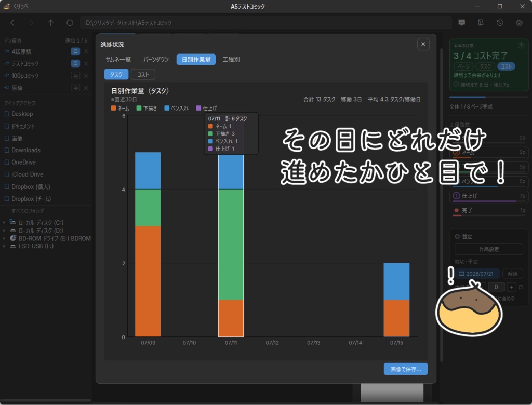This screenshot has height=405, width=532.
Task: Unpin 原稿 with its X
Action: pyautogui.click(x=86, y=88)
